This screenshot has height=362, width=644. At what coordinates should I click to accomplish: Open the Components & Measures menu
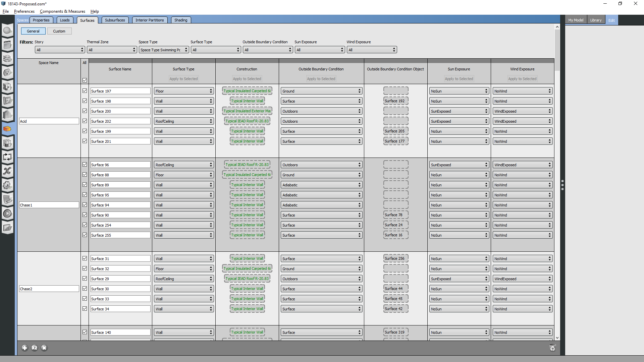62,11
